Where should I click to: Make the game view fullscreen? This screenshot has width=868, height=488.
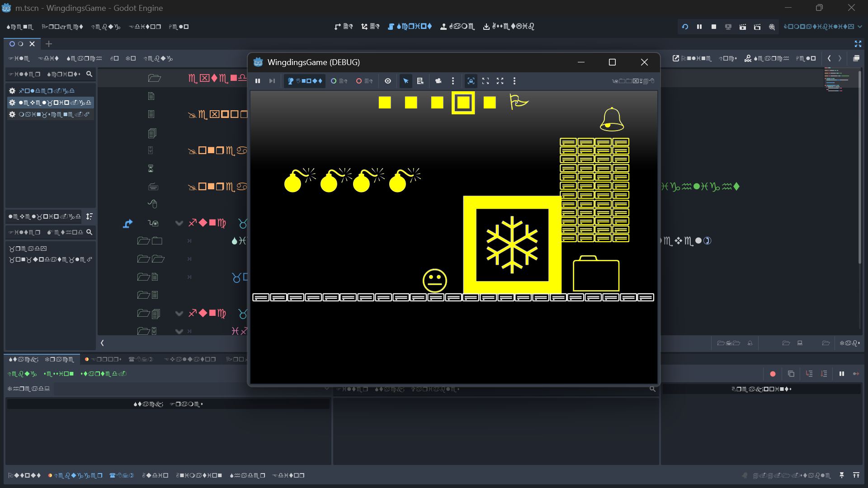500,81
